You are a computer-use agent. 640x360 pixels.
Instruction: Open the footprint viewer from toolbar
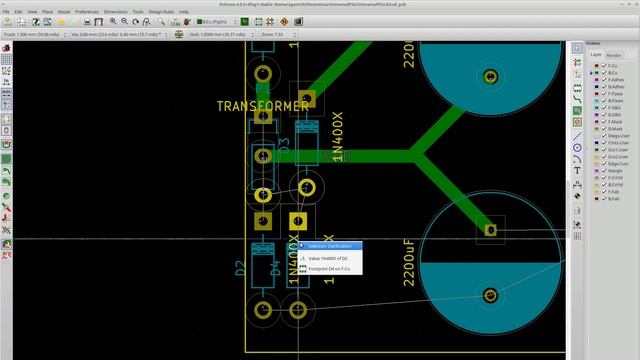(47, 22)
